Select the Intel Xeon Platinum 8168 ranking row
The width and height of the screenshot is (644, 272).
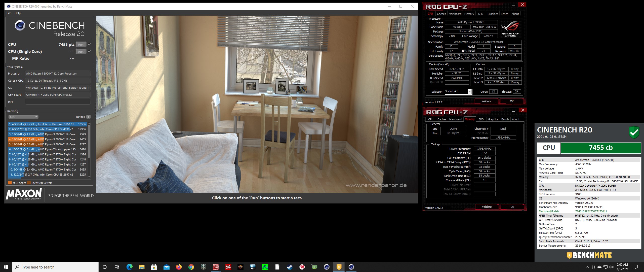pos(47,124)
